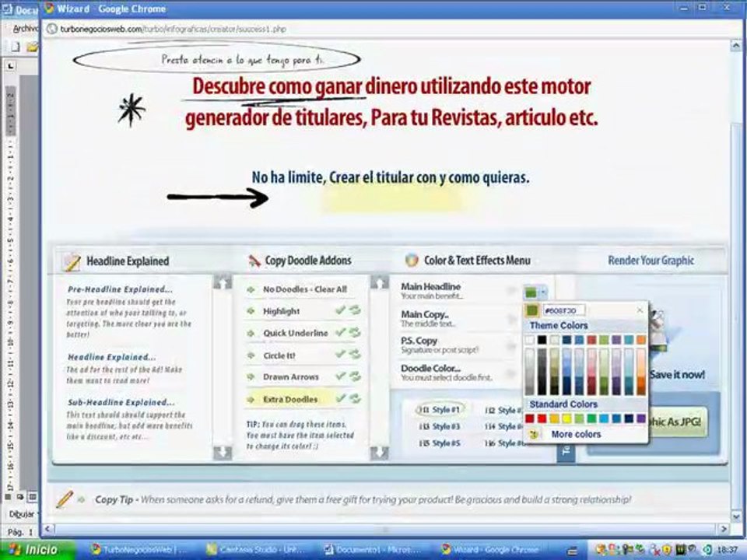Open the Main Headline color dropdown arrow
The height and width of the screenshot is (560, 747).
click(544, 292)
